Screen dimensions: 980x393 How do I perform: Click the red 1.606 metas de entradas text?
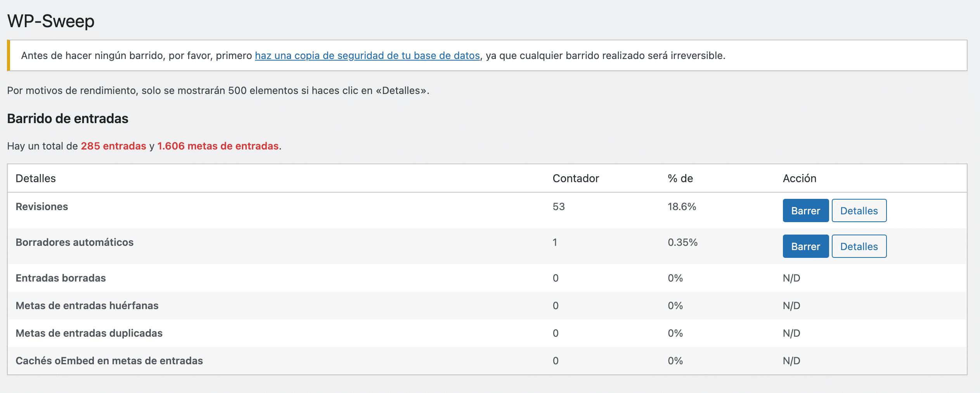pos(218,146)
